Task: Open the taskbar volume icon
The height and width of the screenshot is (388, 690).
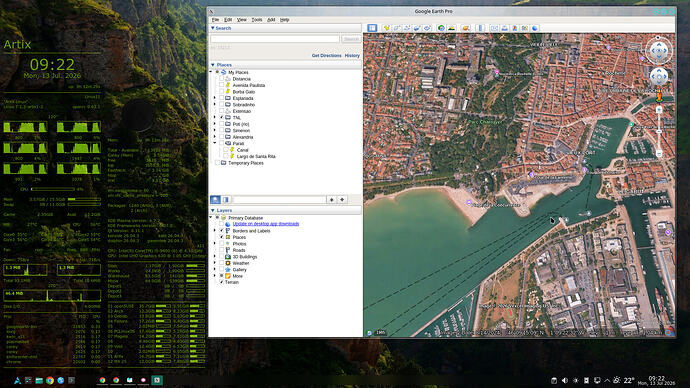Action: point(565,381)
